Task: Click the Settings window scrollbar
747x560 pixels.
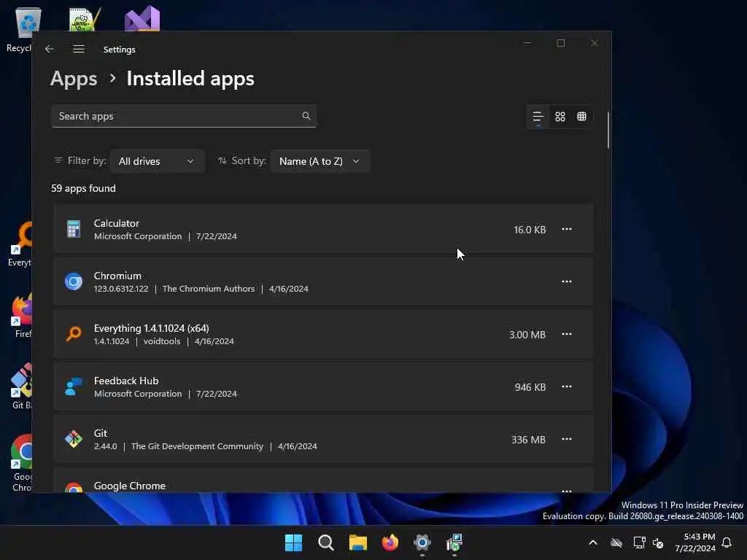Action: 608,130
